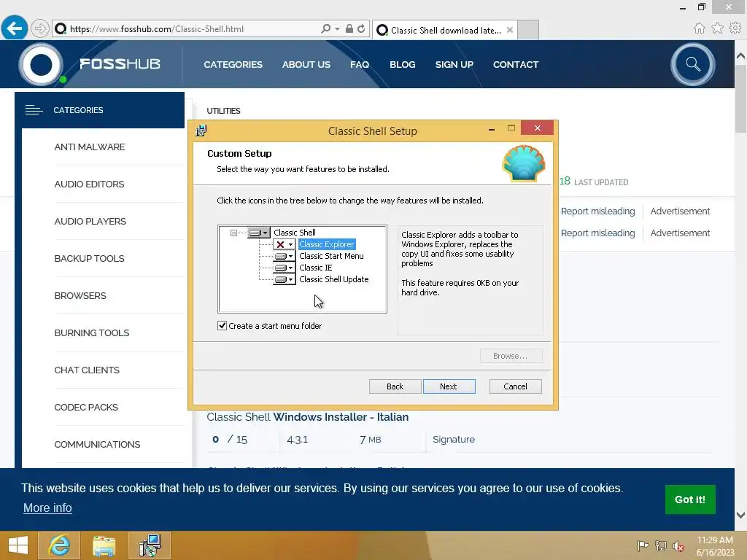The image size is (747, 560).
Task: Open the address bar search dropdown arrow
Action: click(337, 28)
